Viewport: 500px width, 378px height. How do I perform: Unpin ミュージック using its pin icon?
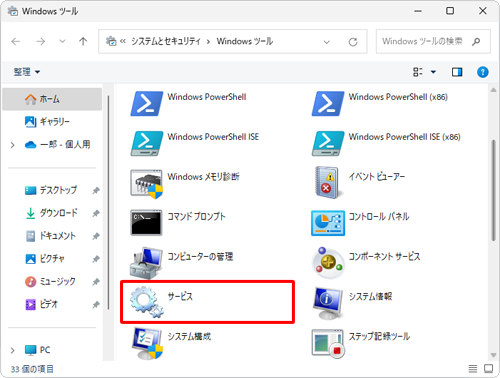coord(96,282)
